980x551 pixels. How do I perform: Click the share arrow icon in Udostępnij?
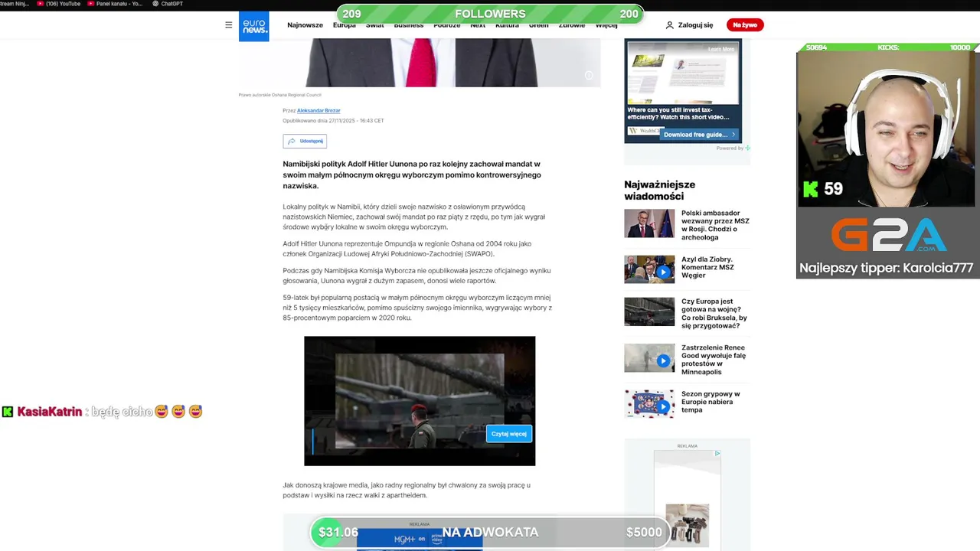click(x=292, y=141)
